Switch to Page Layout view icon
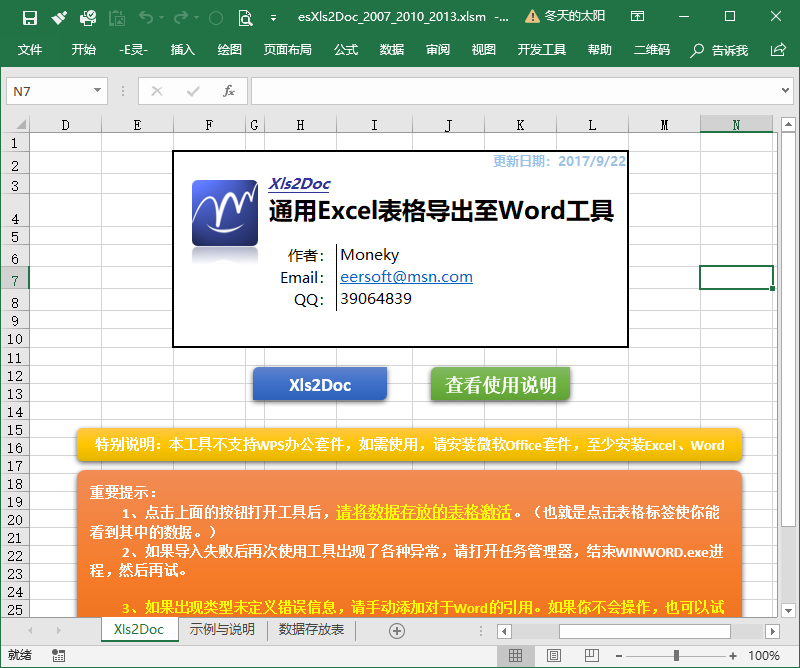This screenshot has height=668, width=800. click(554, 655)
